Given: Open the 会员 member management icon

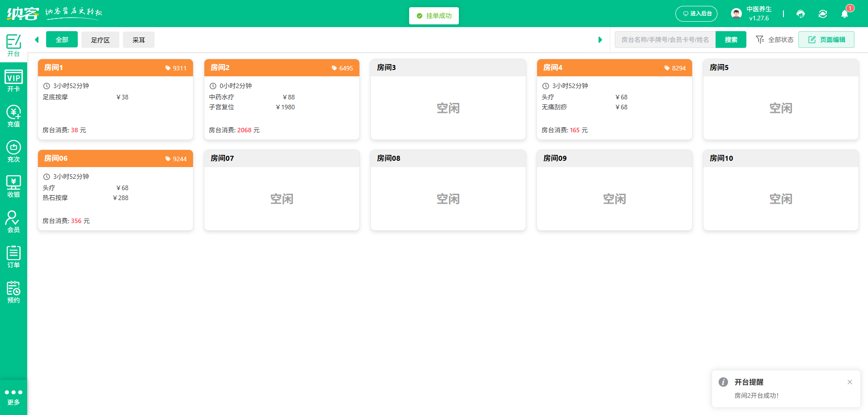Looking at the screenshot, I should [14, 220].
